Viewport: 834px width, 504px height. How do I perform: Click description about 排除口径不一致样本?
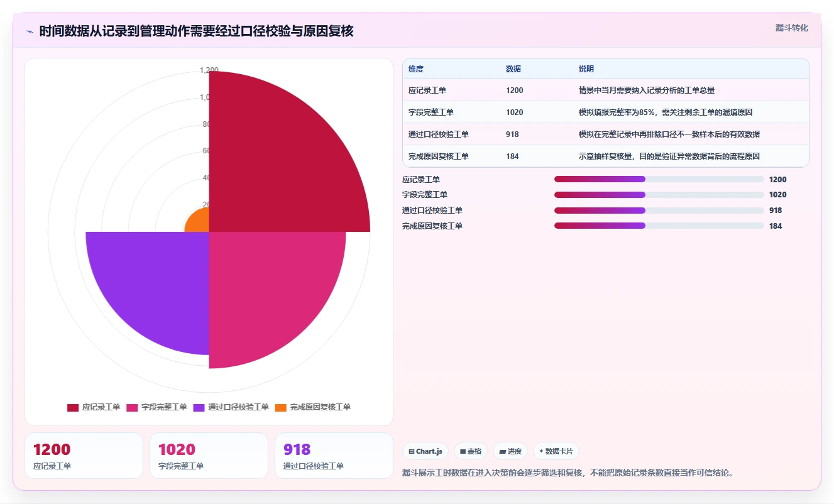coord(669,134)
